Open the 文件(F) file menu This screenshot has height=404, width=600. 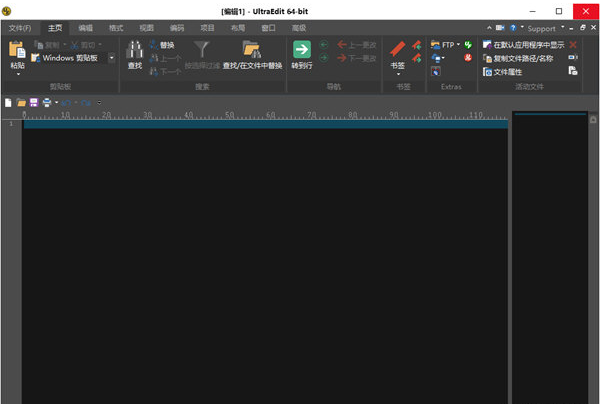(20, 29)
